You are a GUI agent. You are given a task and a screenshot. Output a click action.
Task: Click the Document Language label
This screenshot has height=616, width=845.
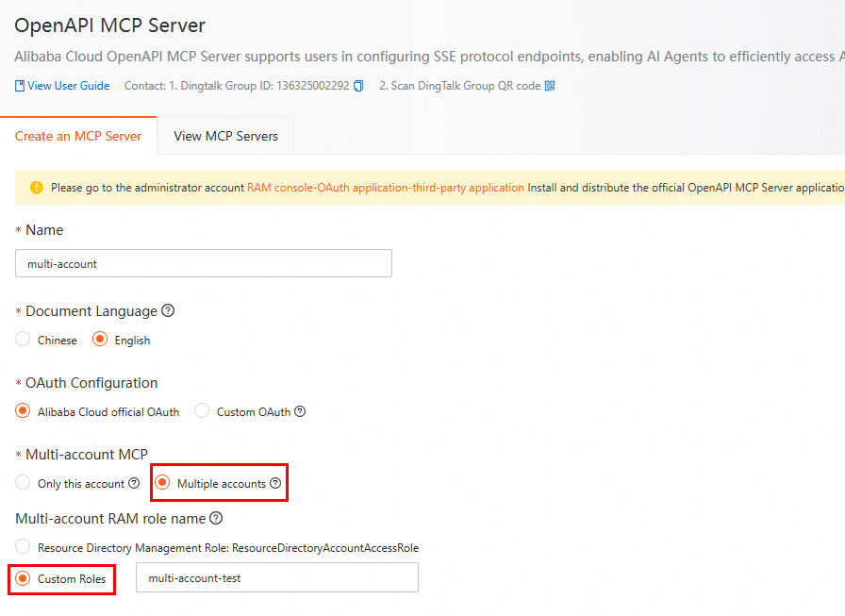91,311
